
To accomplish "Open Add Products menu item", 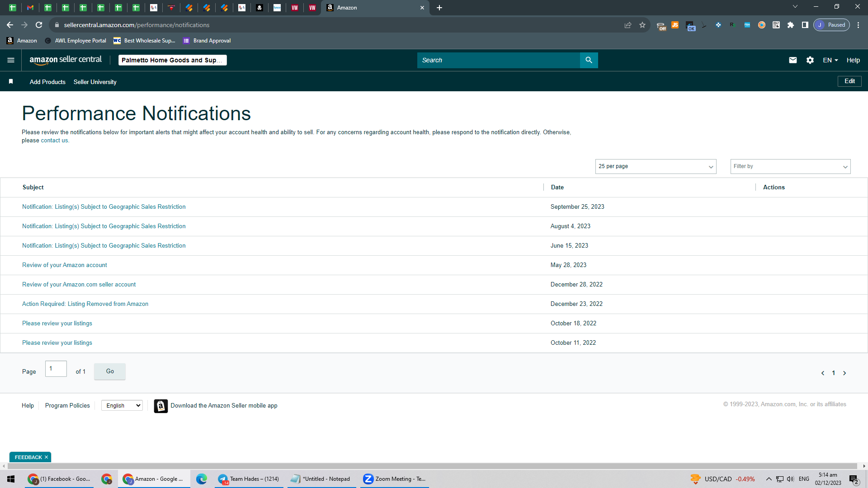I will [47, 82].
